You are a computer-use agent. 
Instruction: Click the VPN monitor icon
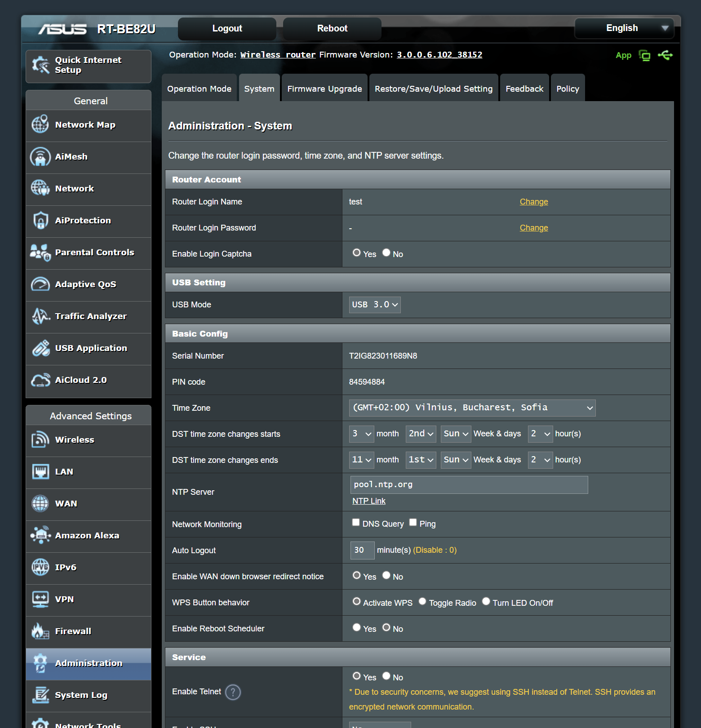(40, 599)
